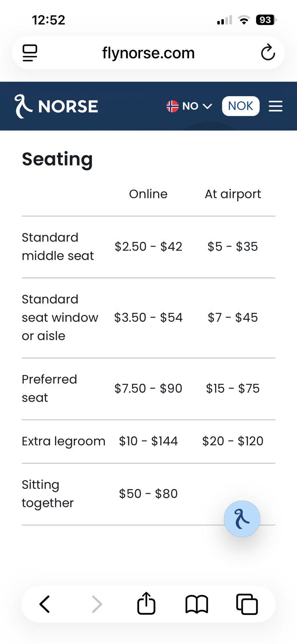The width and height of the screenshot is (297, 644).
Task: Open the hamburger navigation menu
Action: [x=275, y=106]
